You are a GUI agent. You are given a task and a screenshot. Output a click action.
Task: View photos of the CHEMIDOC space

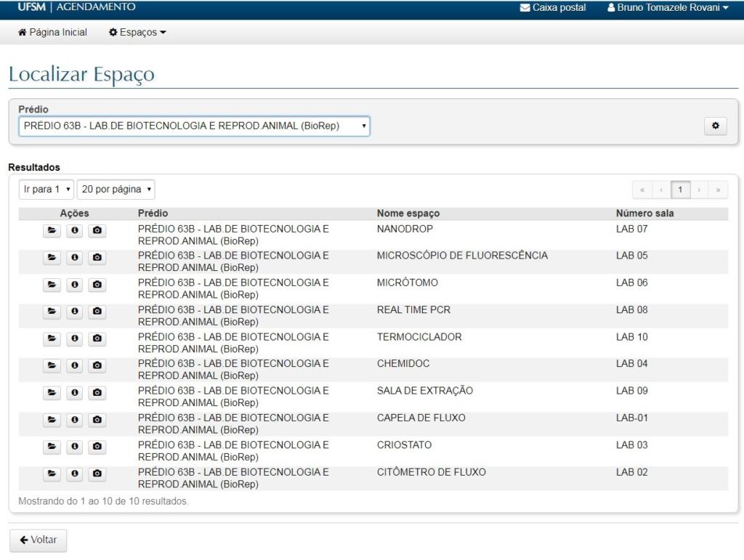(x=97, y=365)
